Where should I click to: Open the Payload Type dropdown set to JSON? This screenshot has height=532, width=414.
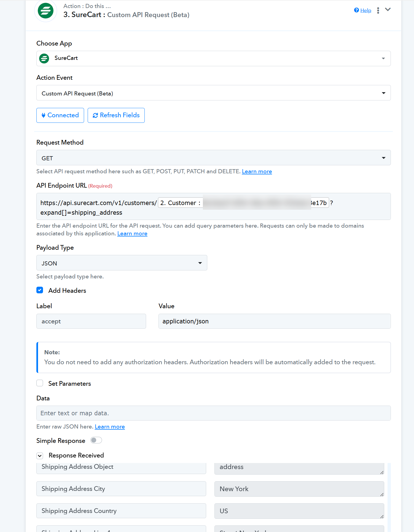tap(122, 263)
